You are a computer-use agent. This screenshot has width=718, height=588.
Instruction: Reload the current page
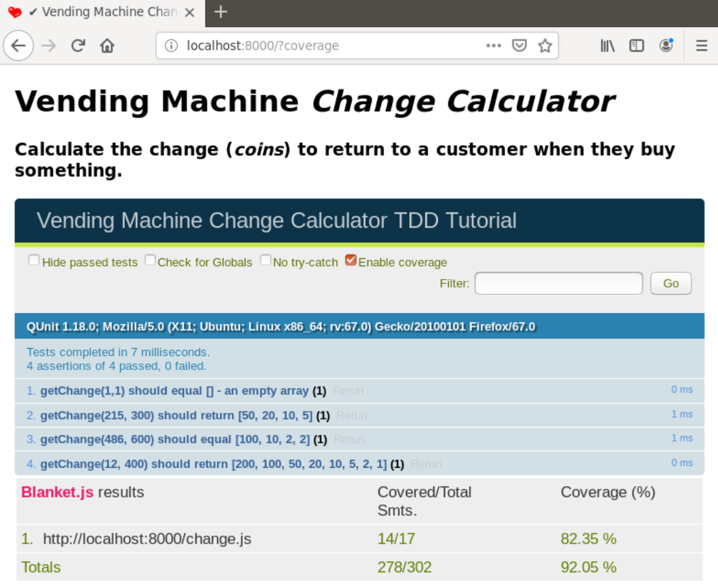coord(78,45)
